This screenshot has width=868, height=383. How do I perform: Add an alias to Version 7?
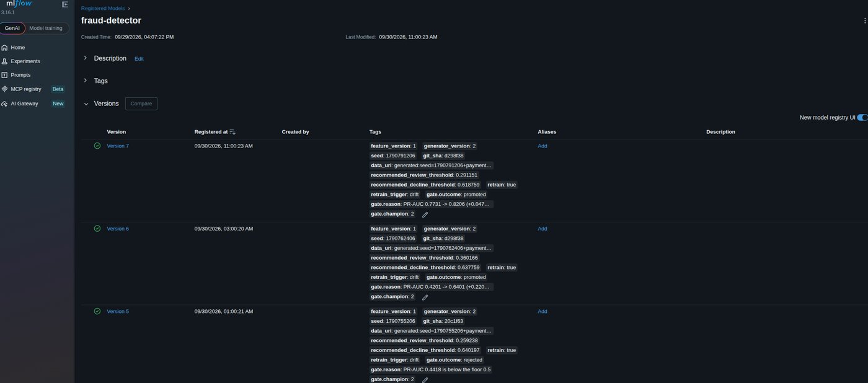pyautogui.click(x=542, y=146)
